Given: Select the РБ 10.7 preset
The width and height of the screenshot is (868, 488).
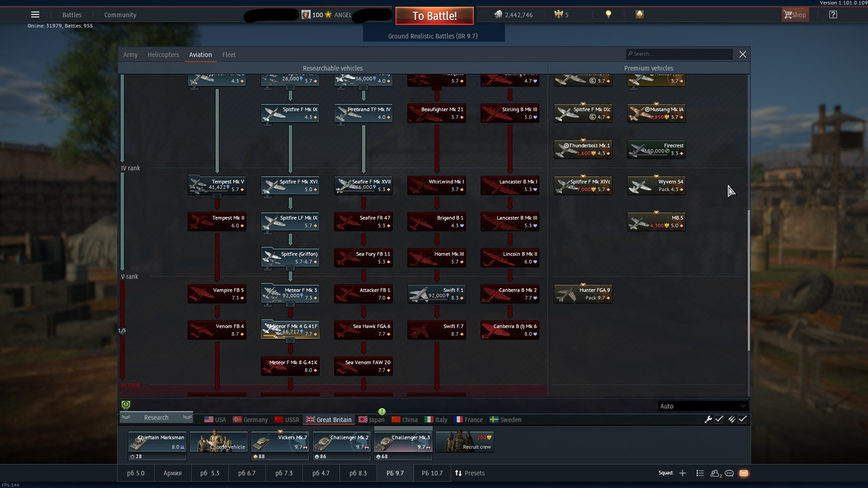Looking at the screenshot, I should 432,473.
